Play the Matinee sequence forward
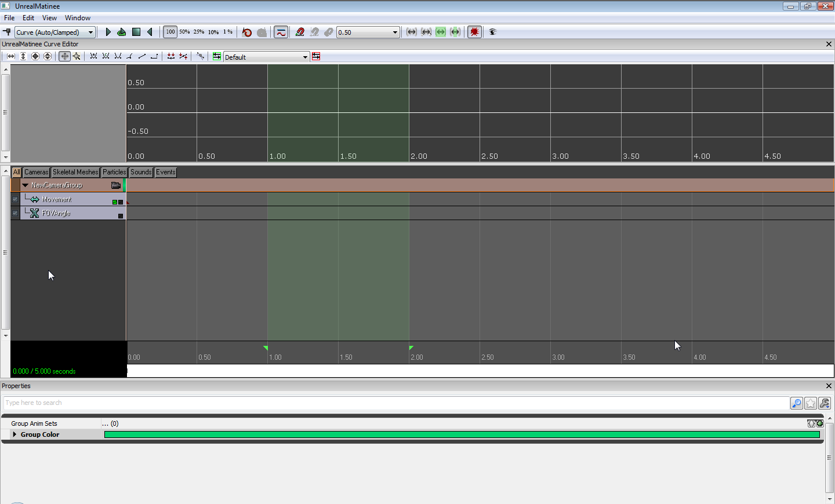The image size is (835, 504). 108,32
